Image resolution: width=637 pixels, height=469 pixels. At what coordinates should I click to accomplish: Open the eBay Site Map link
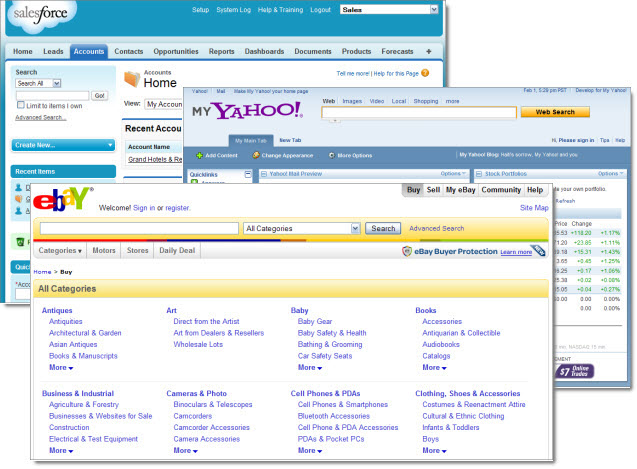click(x=534, y=208)
